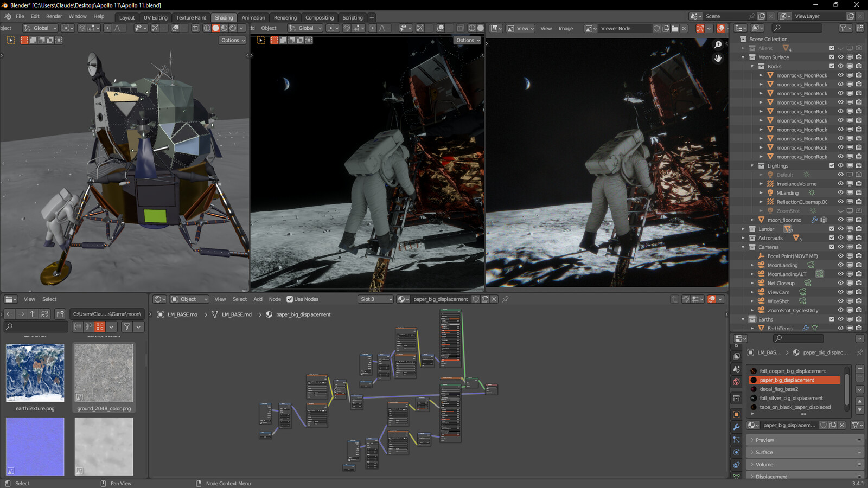This screenshot has height=488, width=868.
Task: Select tape_on_black_paper_displaced material slot
Action: (x=795, y=407)
